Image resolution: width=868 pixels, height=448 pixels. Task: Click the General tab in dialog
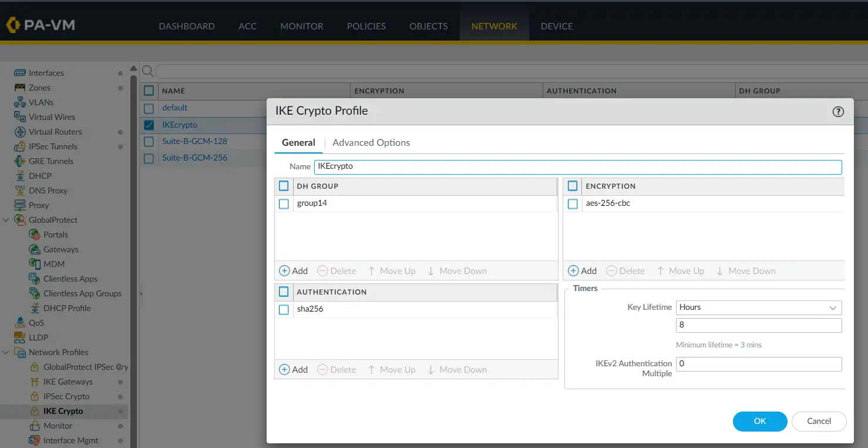coord(298,142)
